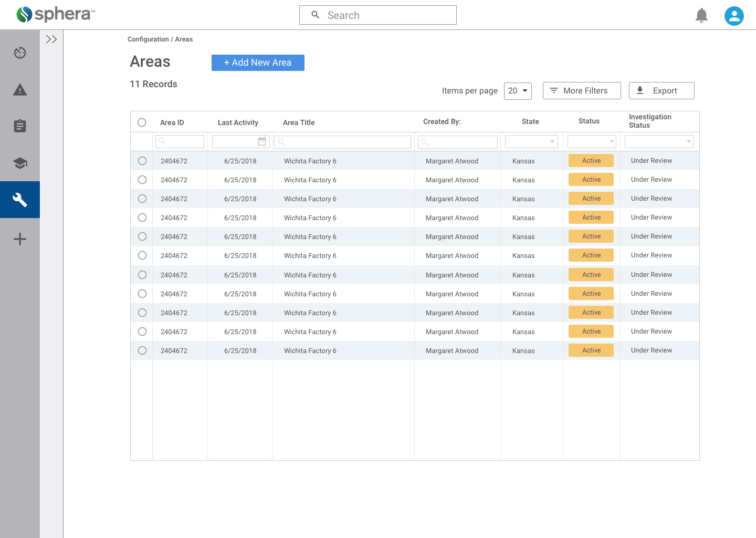Click Under Review in the fourth row
The height and width of the screenshot is (538, 756).
click(x=652, y=218)
